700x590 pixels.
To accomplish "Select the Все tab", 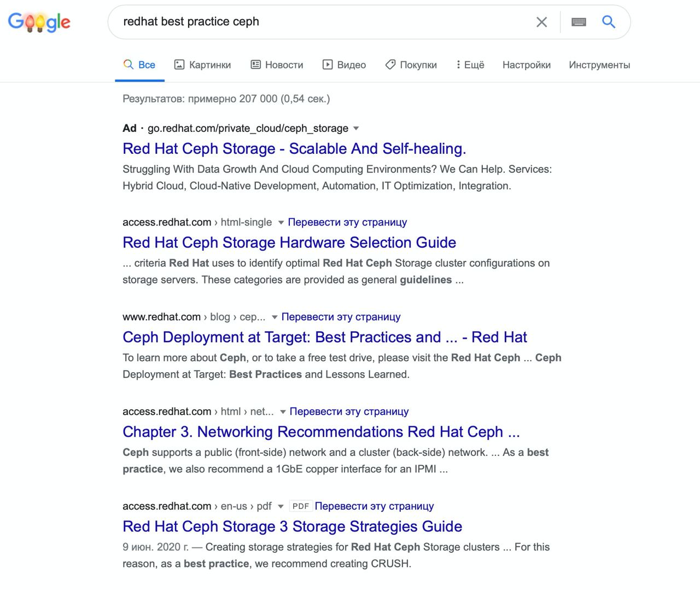I will 139,65.
